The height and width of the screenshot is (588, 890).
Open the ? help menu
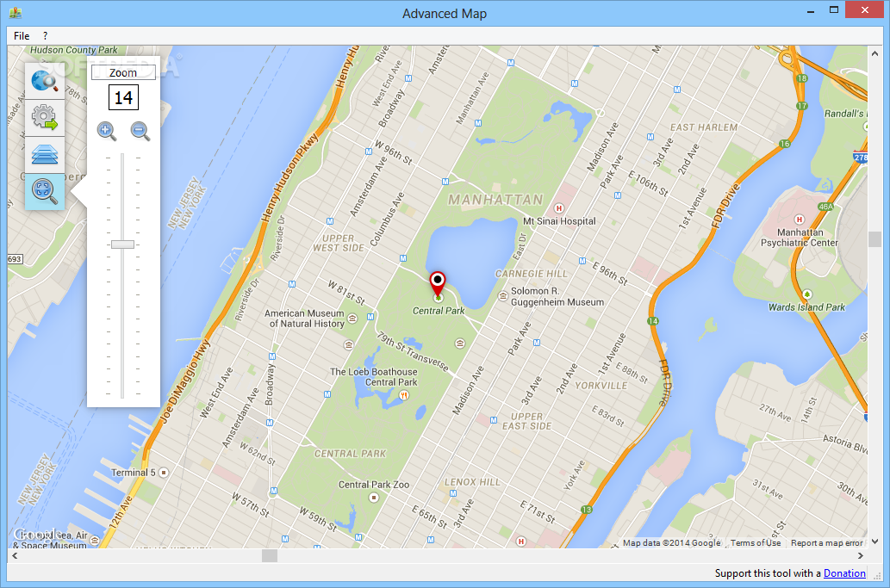[46, 35]
